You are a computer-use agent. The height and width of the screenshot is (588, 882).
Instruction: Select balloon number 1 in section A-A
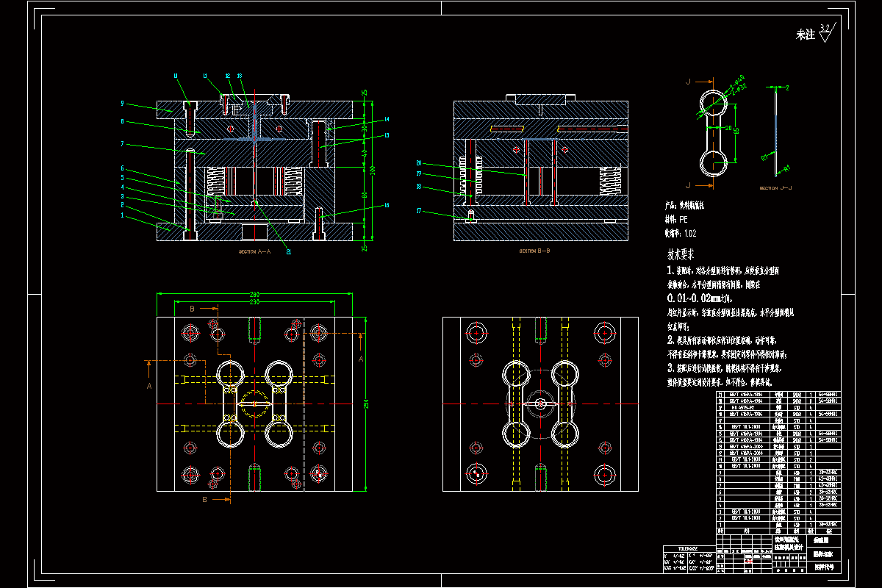click(123, 215)
